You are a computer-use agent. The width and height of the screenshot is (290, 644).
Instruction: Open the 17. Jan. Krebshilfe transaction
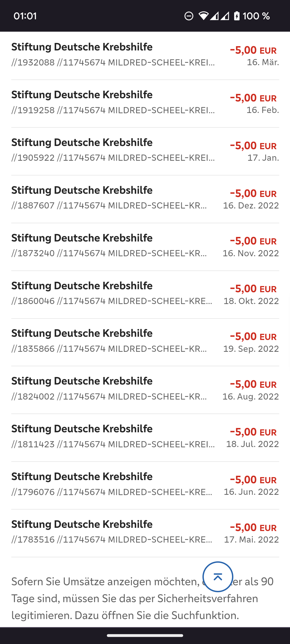coord(145,150)
